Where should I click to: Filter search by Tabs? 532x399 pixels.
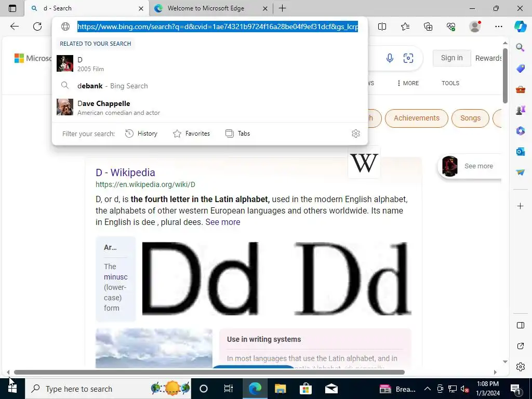pyautogui.click(x=237, y=134)
